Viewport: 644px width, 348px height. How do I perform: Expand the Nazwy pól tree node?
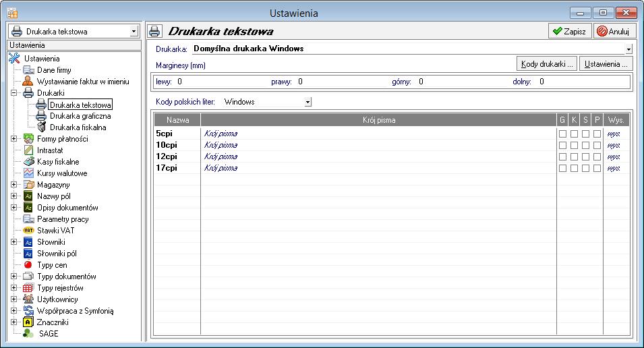click(13, 196)
